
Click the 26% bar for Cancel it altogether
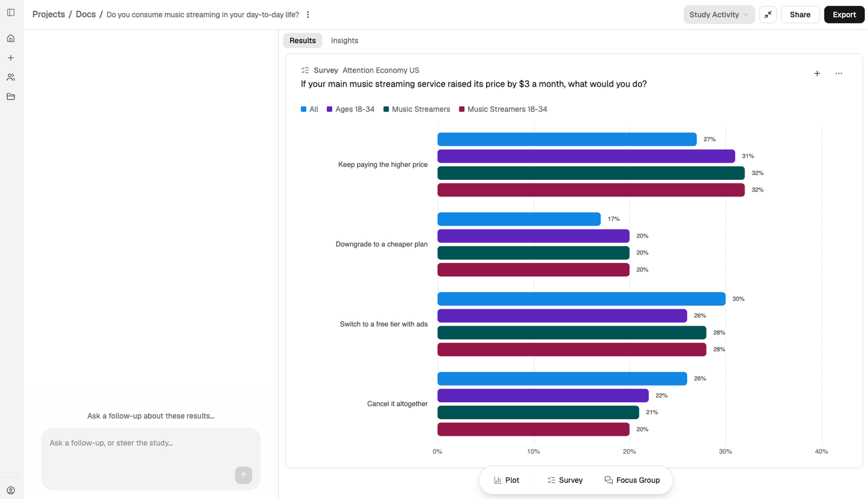(562, 379)
